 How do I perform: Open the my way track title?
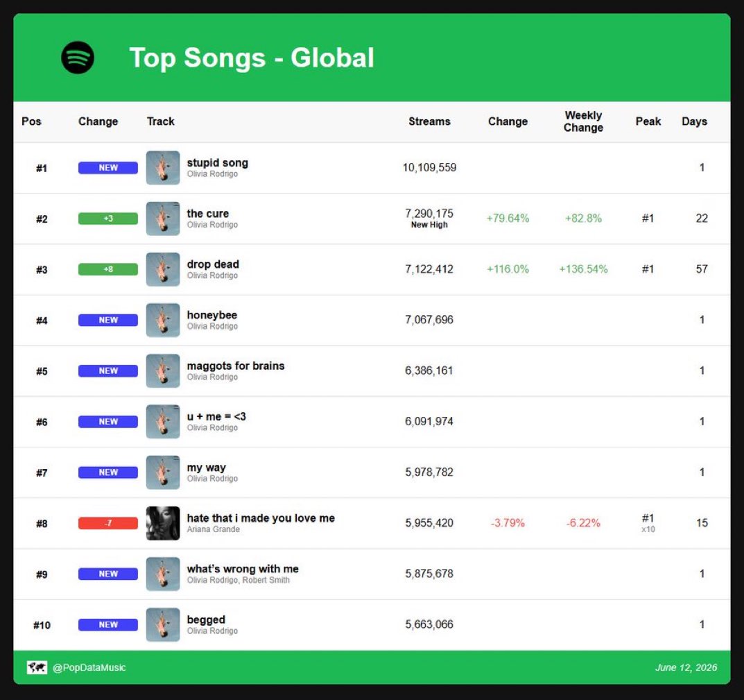tap(207, 468)
